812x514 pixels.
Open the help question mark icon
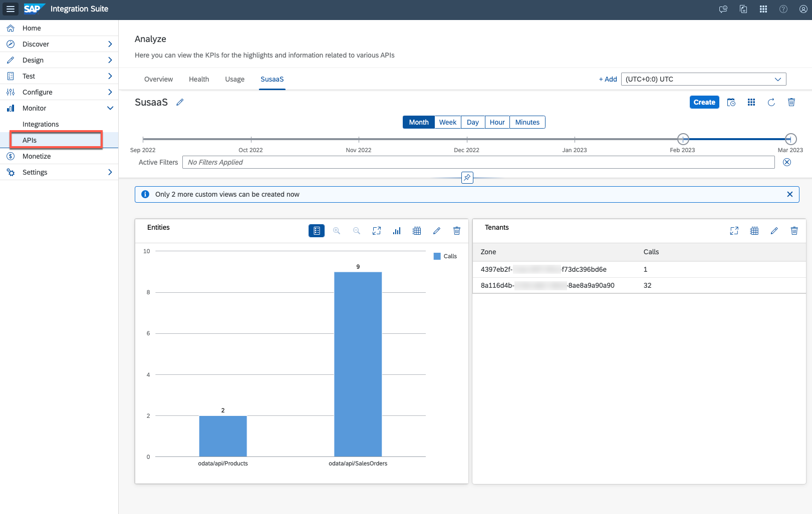tap(783, 9)
